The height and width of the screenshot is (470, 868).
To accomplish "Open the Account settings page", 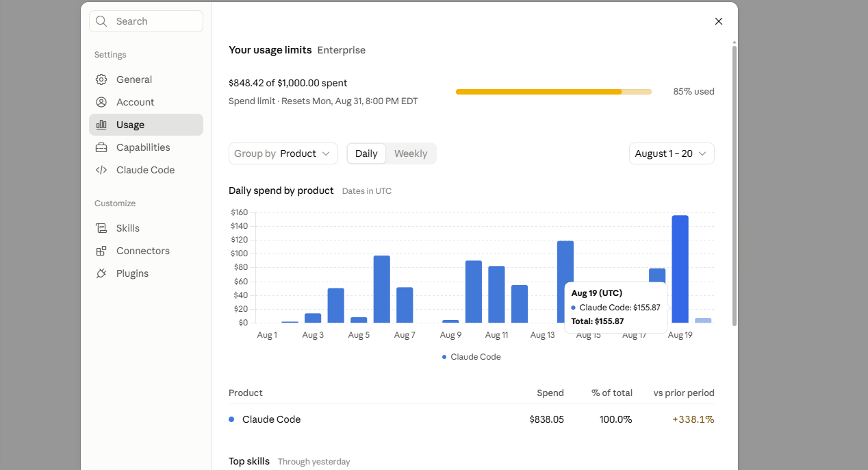I will click(146, 102).
